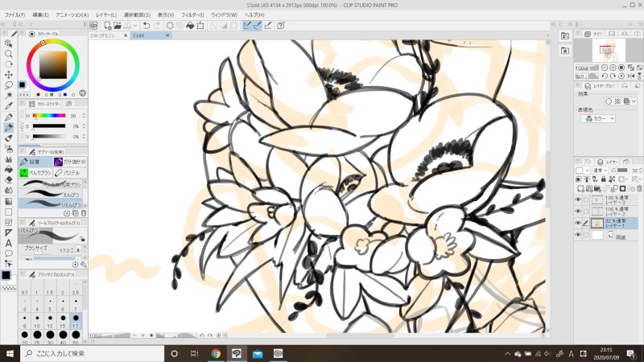Select the Auto select magic wand tool
Viewport: 644px width, 362px height.
8,96
